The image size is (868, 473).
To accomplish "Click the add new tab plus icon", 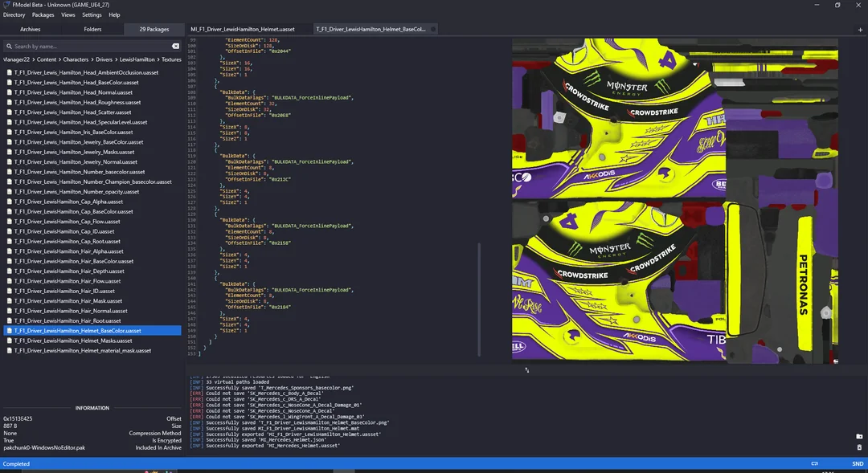I will click(860, 30).
